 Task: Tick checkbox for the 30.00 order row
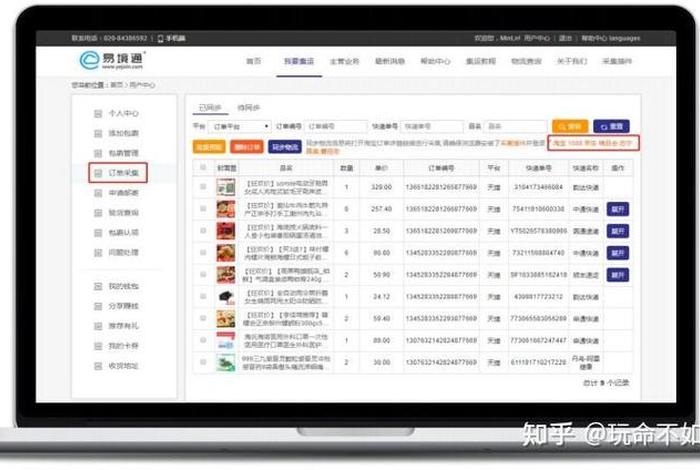(203, 362)
